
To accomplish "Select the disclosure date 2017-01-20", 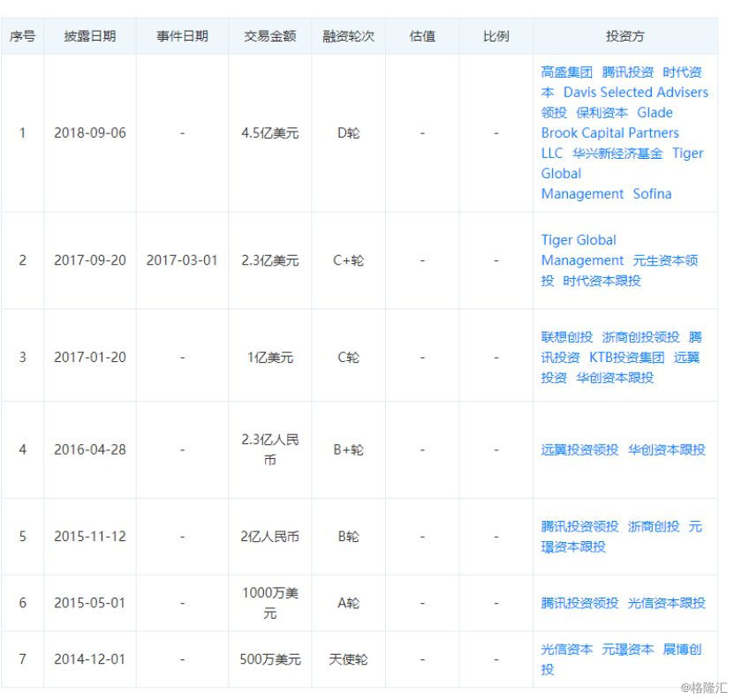I will point(90,358).
